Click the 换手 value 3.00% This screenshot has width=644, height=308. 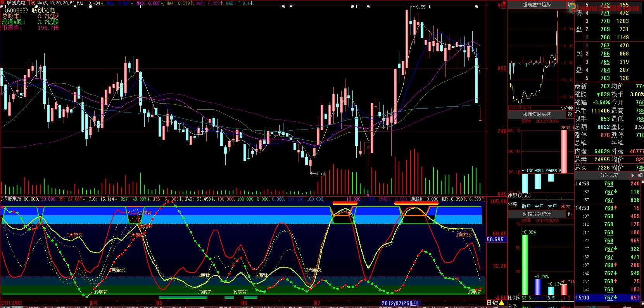pos(637,94)
